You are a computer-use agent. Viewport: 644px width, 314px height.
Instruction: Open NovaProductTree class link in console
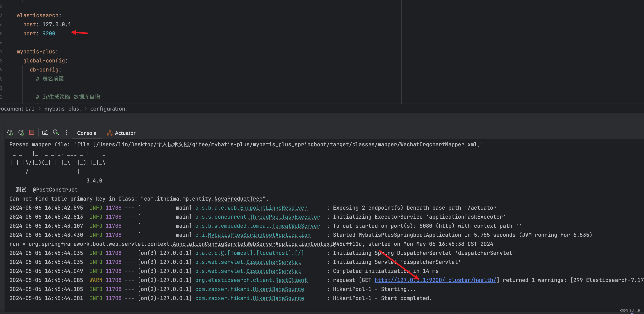point(238,199)
